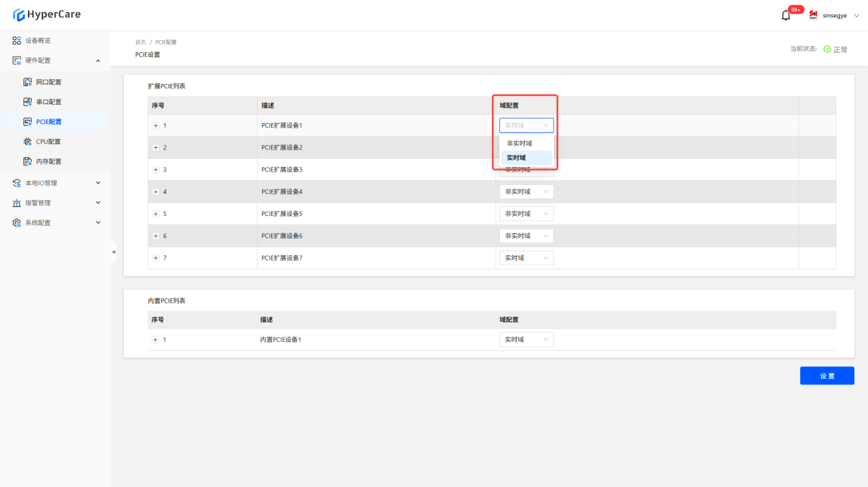The width and height of the screenshot is (868, 487).
Task: Open the notification bell
Action: pyautogui.click(x=786, y=16)
